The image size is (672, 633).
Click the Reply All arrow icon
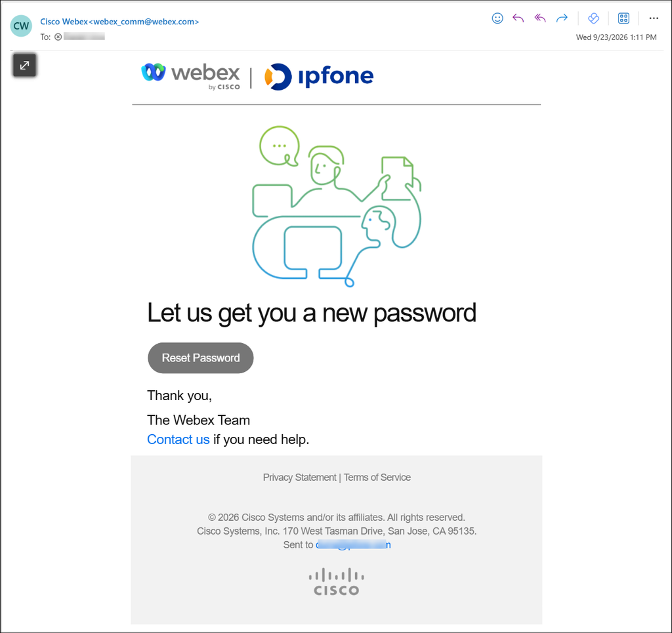(x=540, y=18)
